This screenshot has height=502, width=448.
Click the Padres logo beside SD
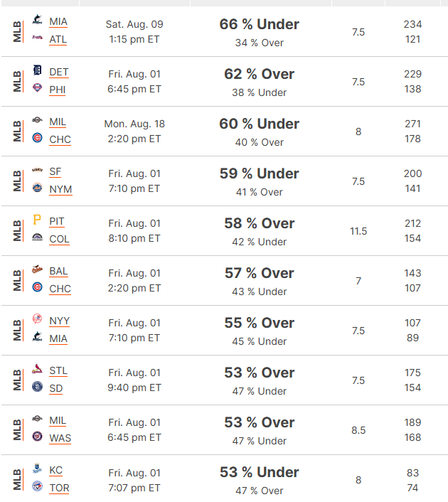37,386
